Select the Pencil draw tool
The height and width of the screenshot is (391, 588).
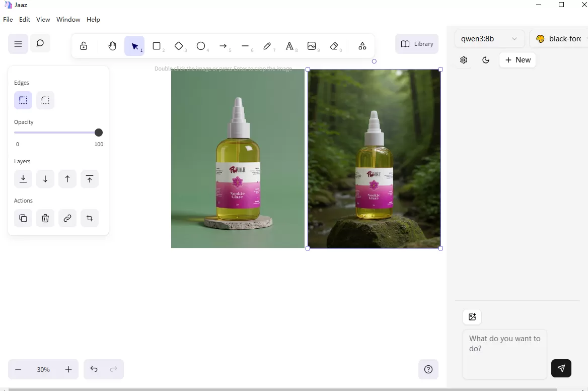click(267, 46)
